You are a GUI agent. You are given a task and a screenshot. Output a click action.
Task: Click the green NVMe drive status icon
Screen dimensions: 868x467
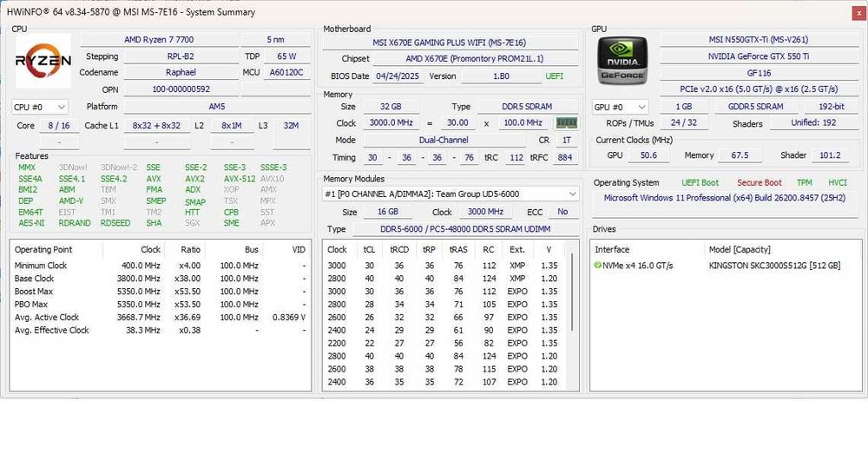pos(598,266)
